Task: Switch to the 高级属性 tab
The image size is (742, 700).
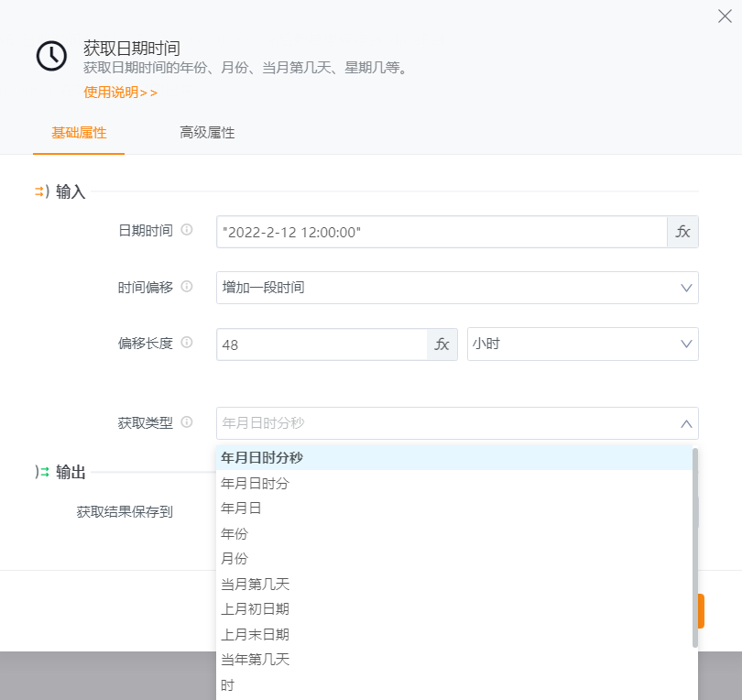Action: 207,133
